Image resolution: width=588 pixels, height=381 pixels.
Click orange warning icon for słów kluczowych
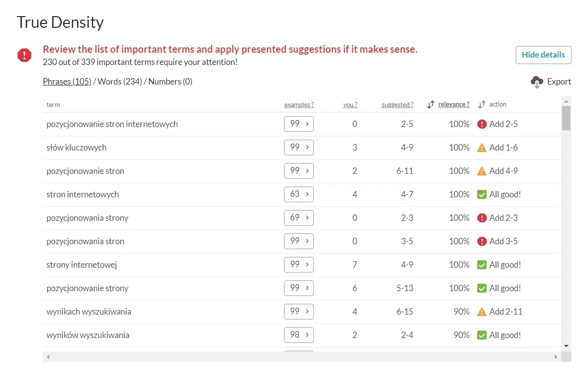pos(482,148)
